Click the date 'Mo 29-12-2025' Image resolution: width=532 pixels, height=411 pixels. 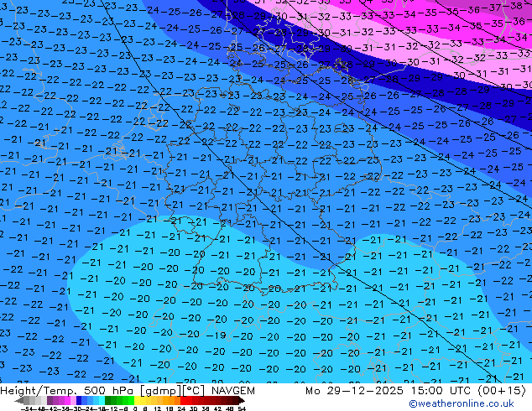click(354, 391)
